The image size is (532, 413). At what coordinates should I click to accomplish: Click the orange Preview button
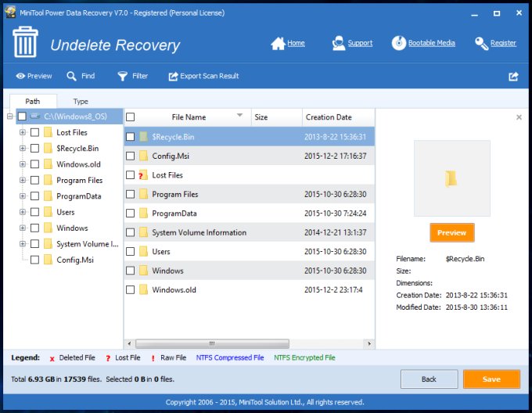452,232
